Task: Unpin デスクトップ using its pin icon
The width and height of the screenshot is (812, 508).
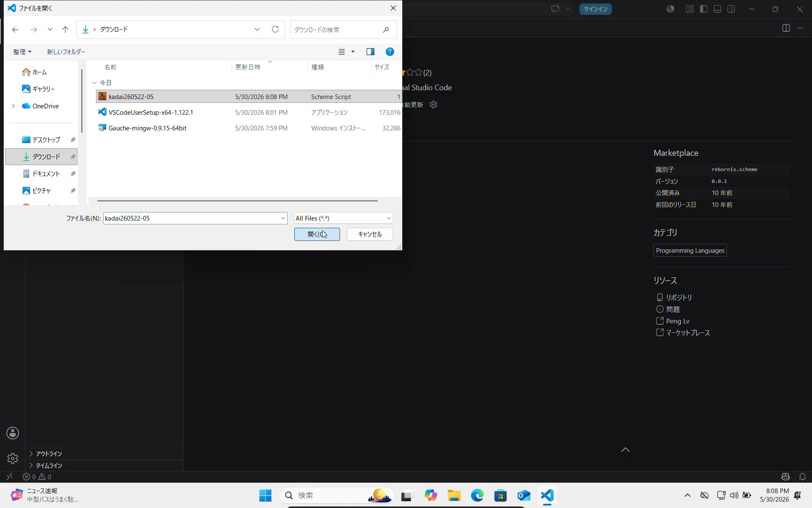Action: tap(73, 140)
